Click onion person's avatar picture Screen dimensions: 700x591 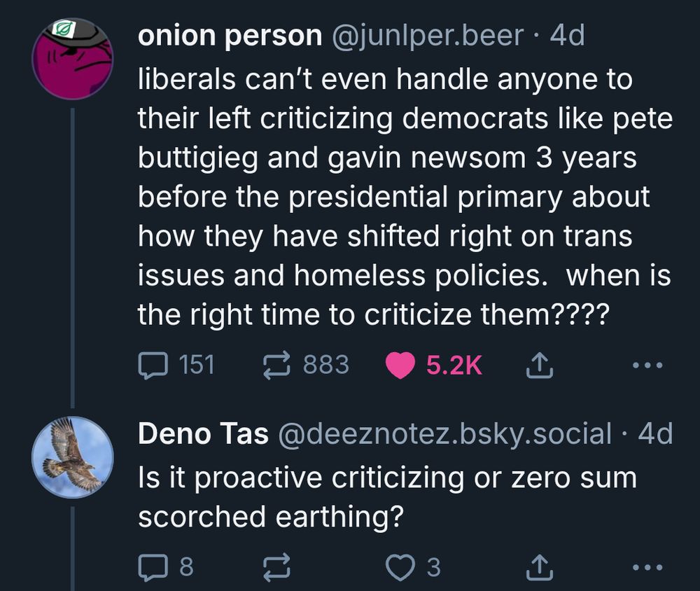72,58
